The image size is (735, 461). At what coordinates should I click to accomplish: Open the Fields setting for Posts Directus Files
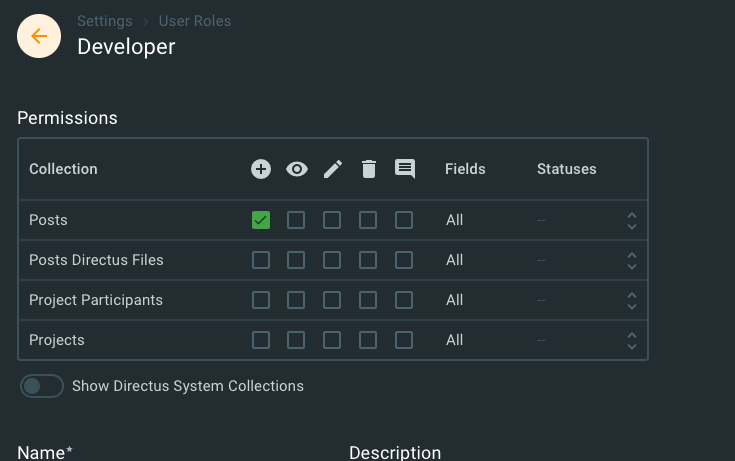[x=454, y=260]
